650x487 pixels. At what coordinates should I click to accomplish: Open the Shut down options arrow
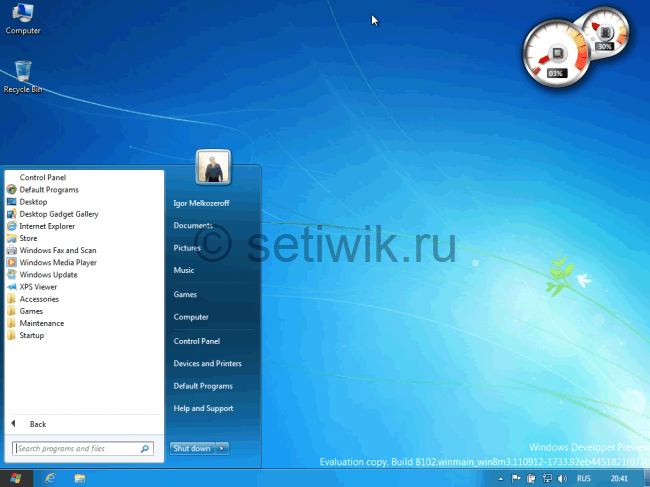pos(222,448)
